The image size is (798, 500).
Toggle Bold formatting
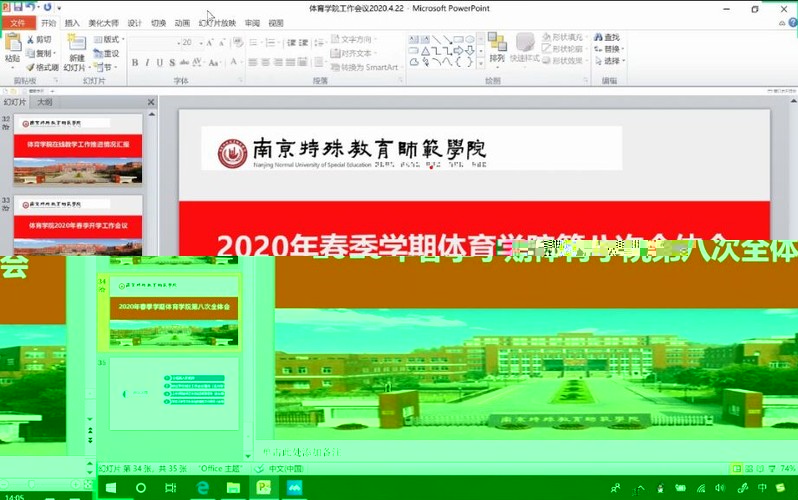[x=135, y=62]
